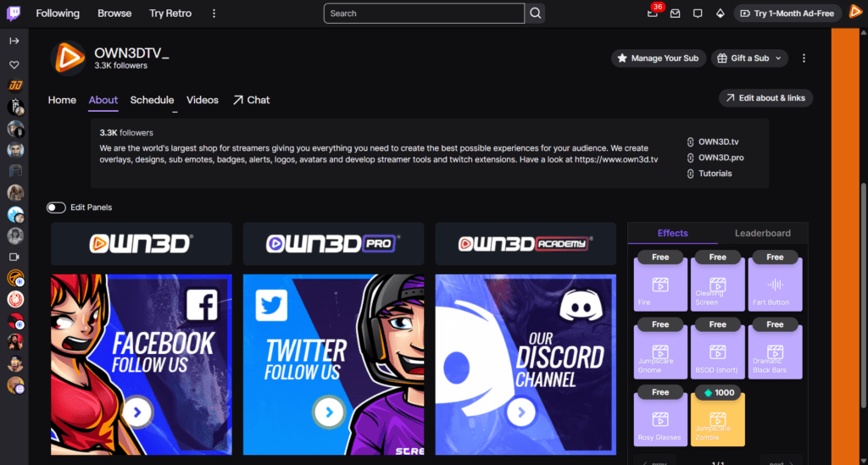Expand the Gift a Sub dropdown
This screenshot has width=868, height=465.
(x=749, y=58)
